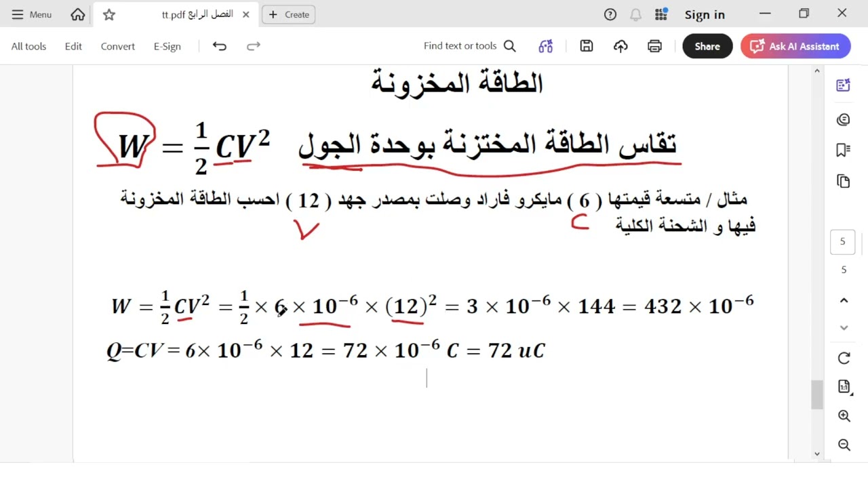Click the Undo arrow
Screen dimensions: 868x488
pyautogui.click(x=219, y=46)
